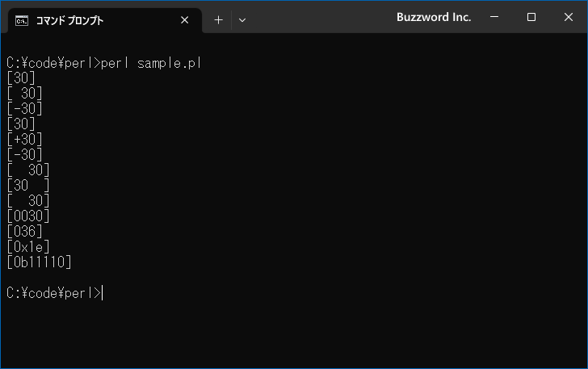
Task: Click the [0030] zero-padded output line
Action: 28,216
